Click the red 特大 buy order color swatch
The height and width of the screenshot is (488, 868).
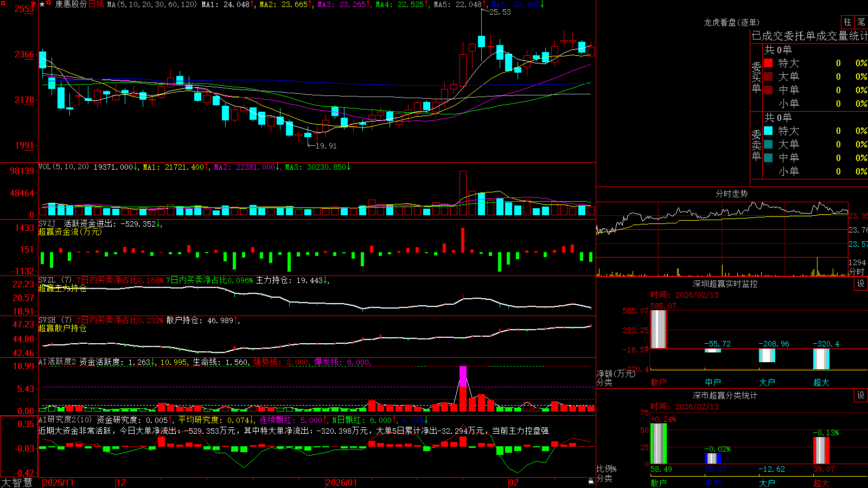click(768, 63)
